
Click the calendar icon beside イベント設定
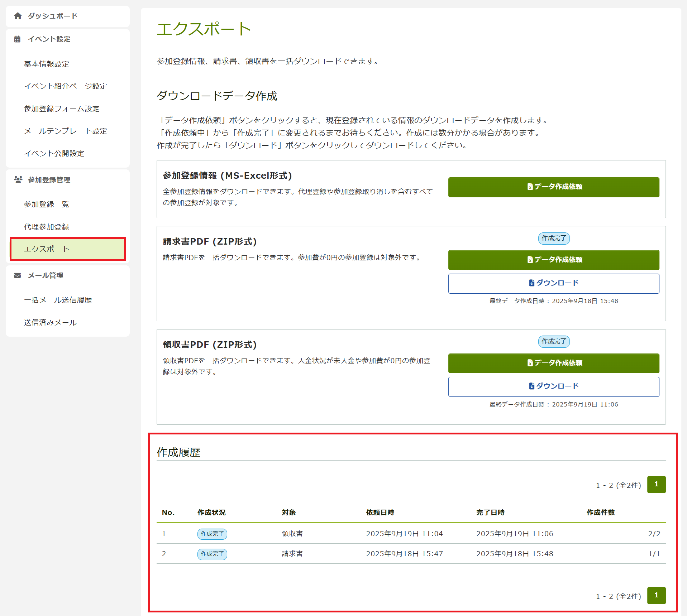tap(17, 39)
